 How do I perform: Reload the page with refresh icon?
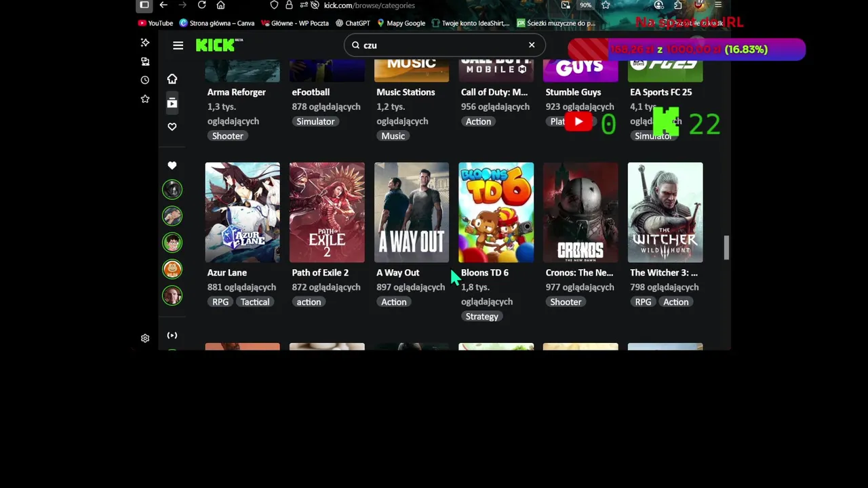coord(201,5)
